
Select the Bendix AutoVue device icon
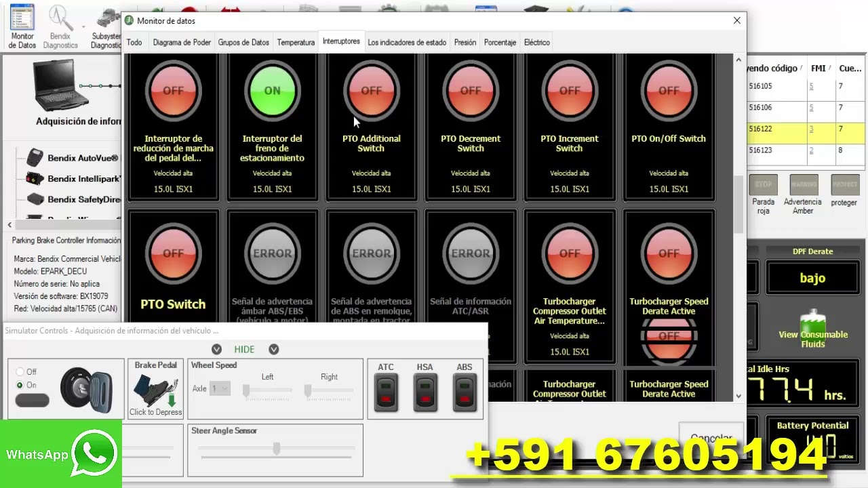tap(35, 158)
